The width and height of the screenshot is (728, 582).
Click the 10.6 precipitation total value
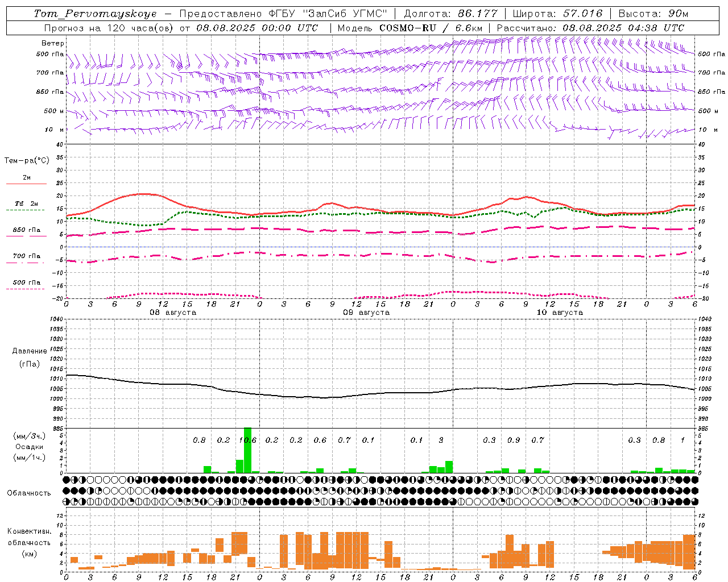point(247,440)
